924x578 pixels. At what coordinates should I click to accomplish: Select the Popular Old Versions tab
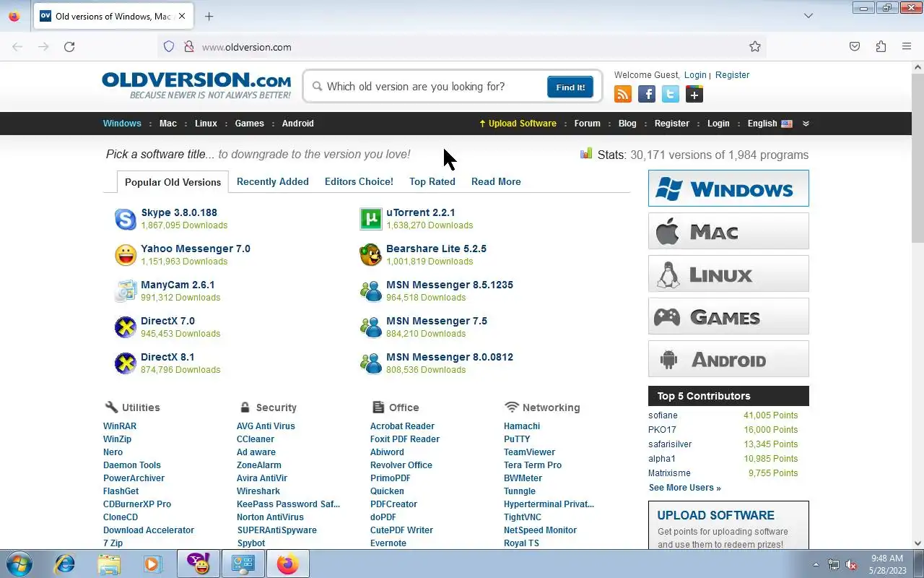pos(173,182)
